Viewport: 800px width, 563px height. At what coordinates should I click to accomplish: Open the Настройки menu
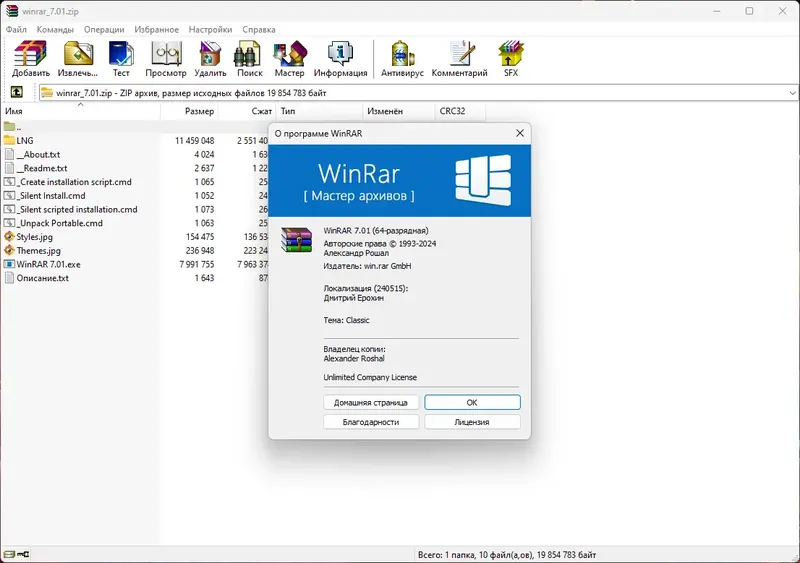[210, 30]
